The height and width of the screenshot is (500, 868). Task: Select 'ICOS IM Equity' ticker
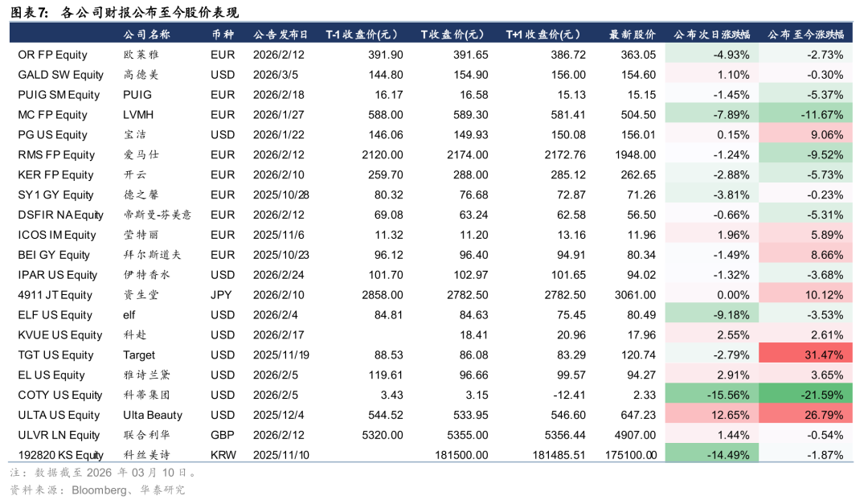pyautogui.click(x=57, y=235)
